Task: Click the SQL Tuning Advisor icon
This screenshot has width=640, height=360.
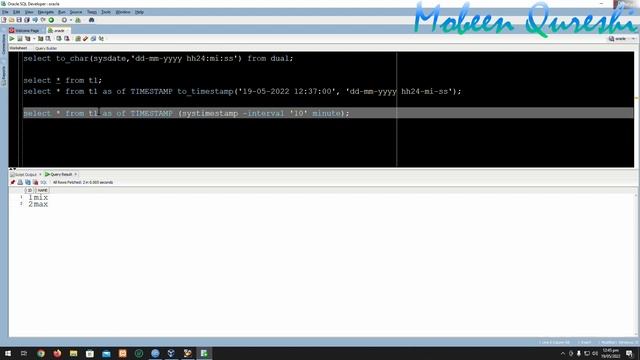Action: tap(48, 39)
